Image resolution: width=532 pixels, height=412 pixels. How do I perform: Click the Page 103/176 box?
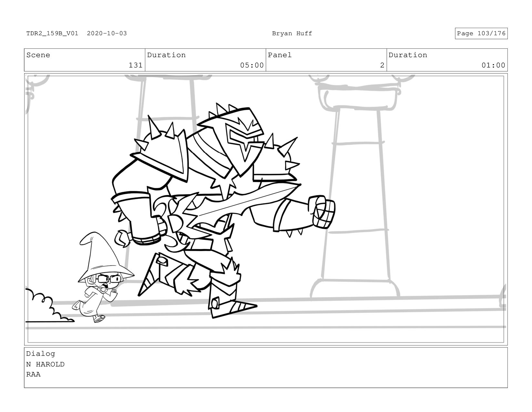[481, 34]
